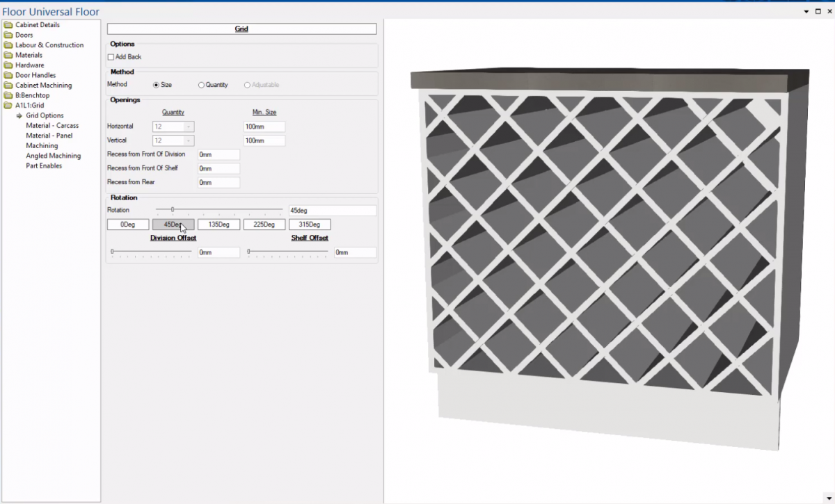
Task: Click the 45Deg rotation button
Action: (173, 225)
